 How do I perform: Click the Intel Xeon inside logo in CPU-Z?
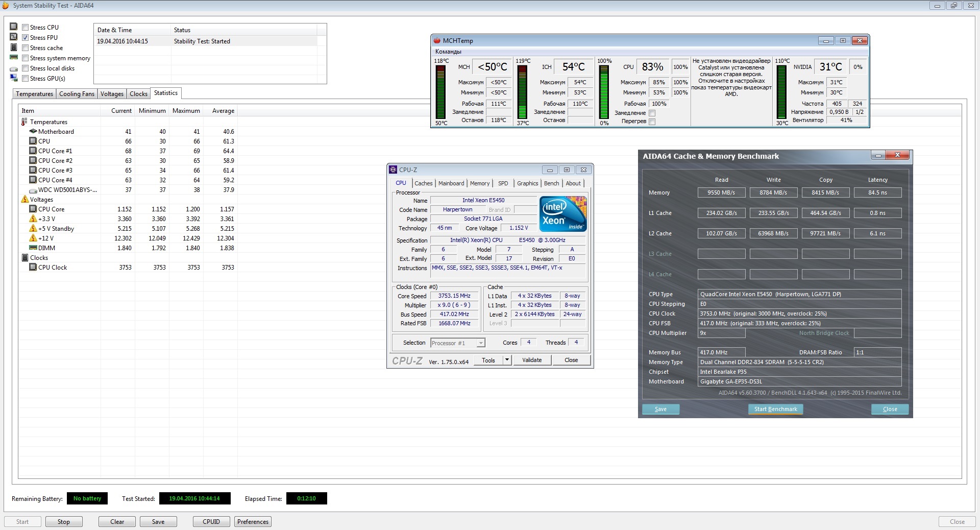point(563,214)
